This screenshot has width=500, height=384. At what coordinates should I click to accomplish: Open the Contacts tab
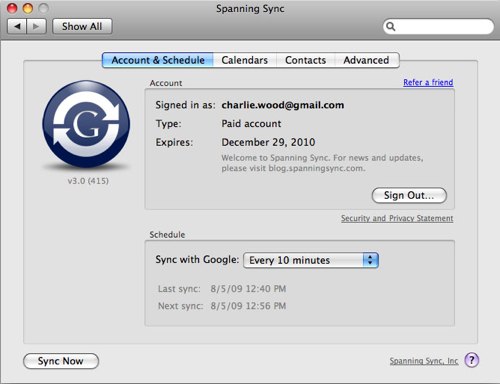pos(305,60)
